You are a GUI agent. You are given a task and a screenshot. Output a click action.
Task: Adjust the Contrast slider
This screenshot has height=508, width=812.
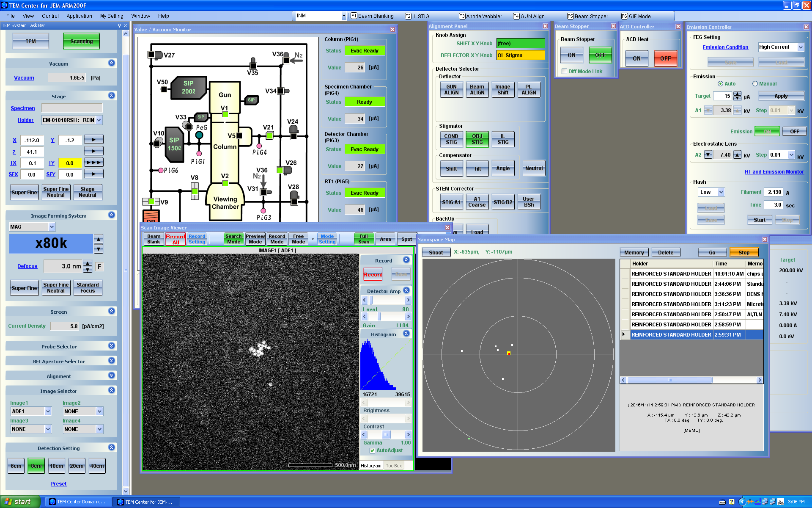coord(386,435)
